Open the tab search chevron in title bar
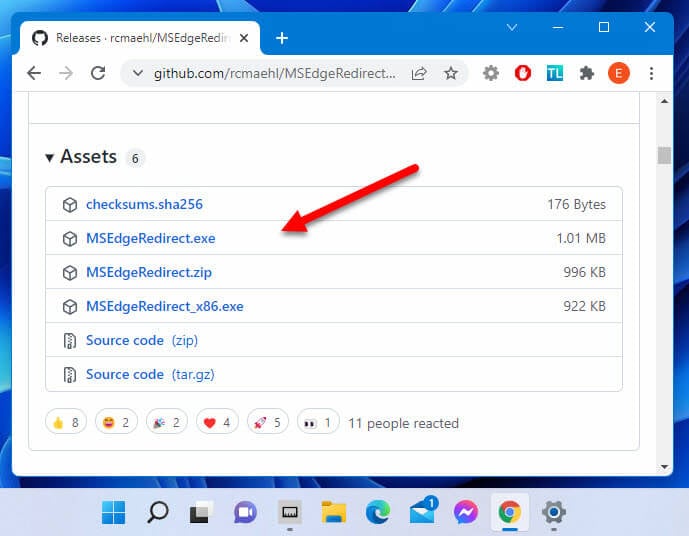This screenshot has height=536, width=689. click(x=511, y=28)
